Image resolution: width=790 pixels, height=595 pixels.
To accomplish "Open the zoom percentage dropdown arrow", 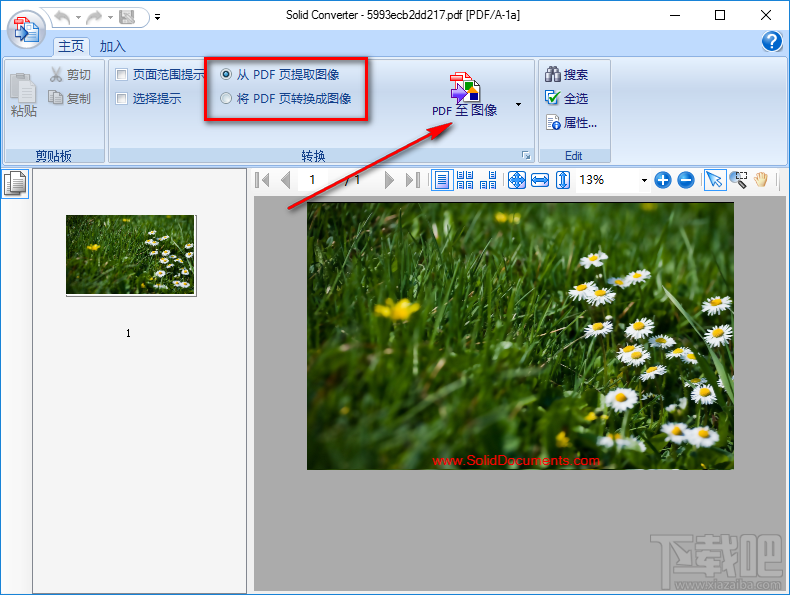I will [x=644, y=180].
